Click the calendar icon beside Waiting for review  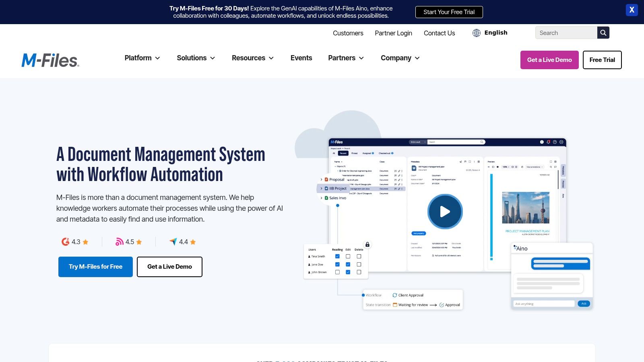[x=395, y=305]
